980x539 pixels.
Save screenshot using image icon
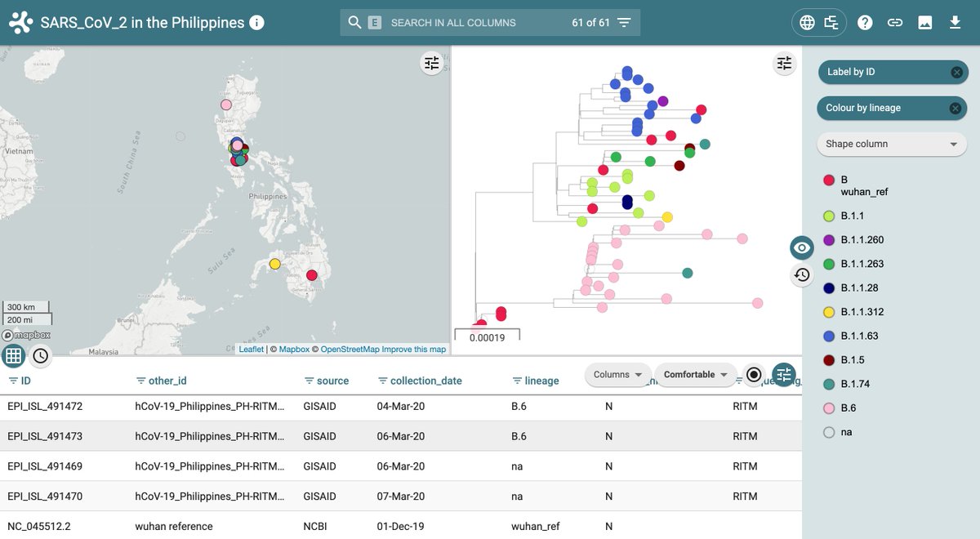(925, 23)
